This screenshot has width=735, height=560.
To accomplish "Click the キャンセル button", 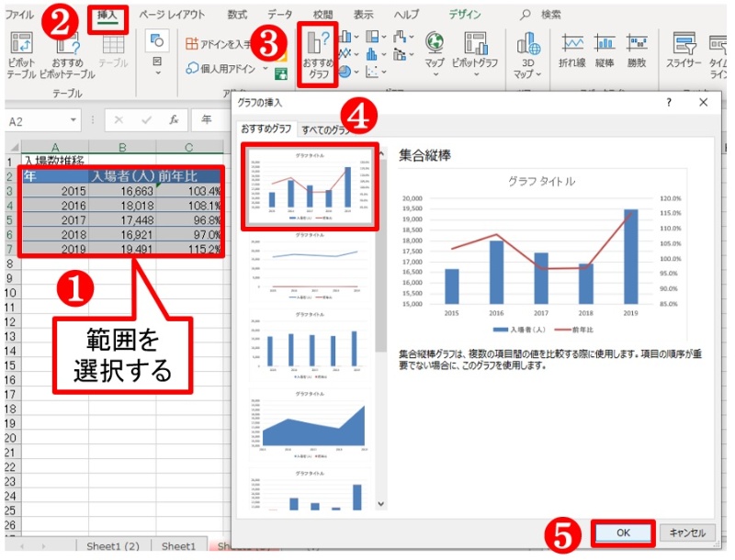I will pos(686,532).
